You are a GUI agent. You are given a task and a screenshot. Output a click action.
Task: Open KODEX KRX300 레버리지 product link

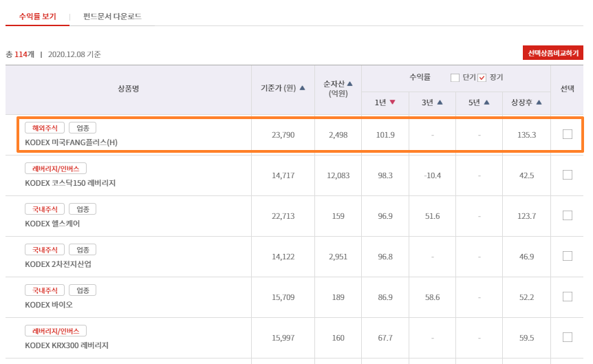click(x=67, y=345)
